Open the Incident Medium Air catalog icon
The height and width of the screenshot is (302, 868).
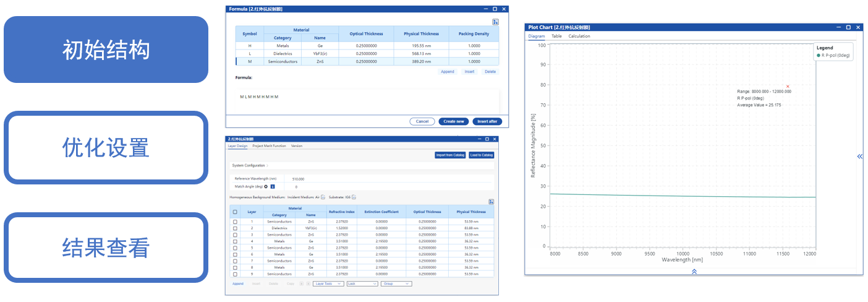click(x=323, y=197)
